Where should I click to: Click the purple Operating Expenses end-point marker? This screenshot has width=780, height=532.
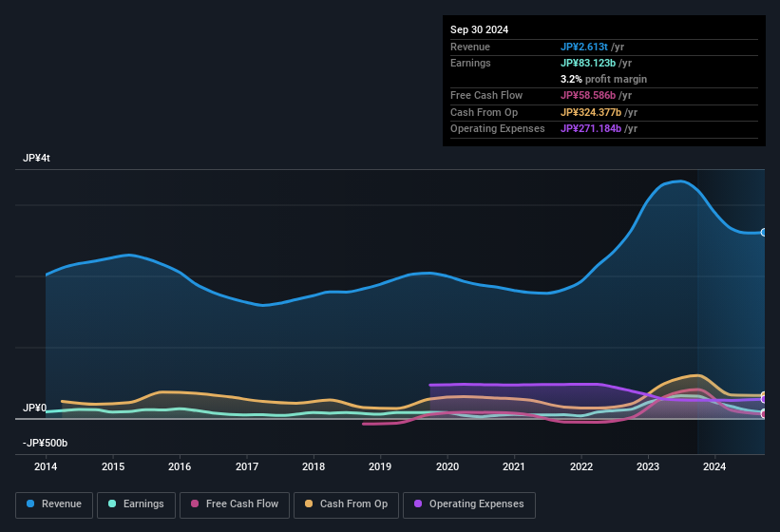(x=764, y=399)
